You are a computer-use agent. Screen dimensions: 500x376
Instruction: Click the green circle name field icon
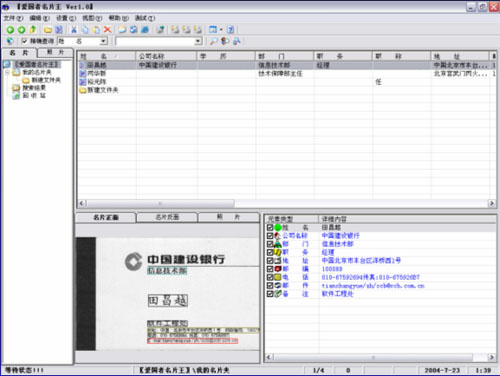coord(278,228)
